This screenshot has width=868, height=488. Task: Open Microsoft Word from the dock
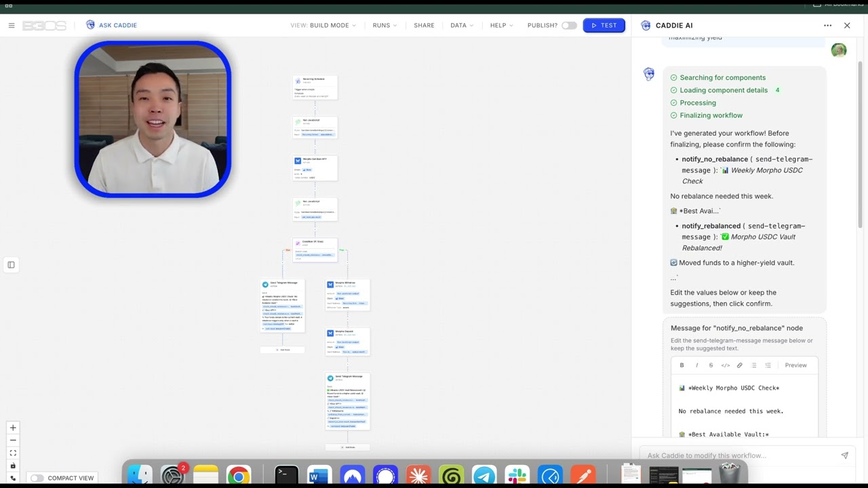pyautogui.click(x=319, y=476)
